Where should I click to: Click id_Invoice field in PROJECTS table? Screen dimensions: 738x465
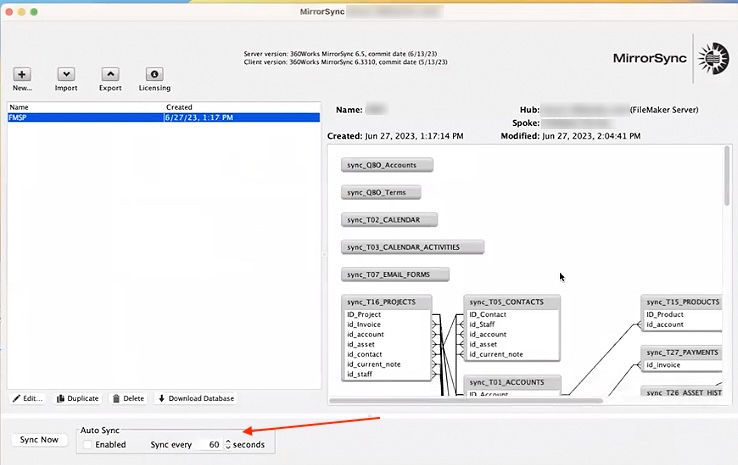point(364,324)
